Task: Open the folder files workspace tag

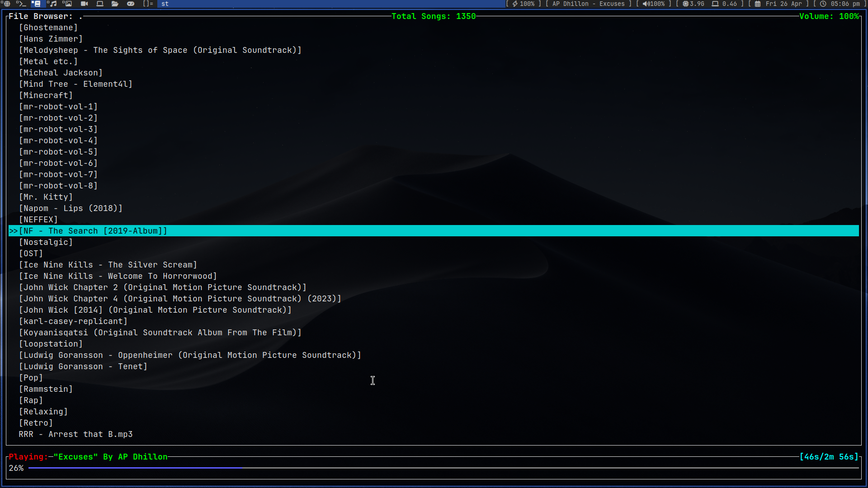Action: point(115,4)
